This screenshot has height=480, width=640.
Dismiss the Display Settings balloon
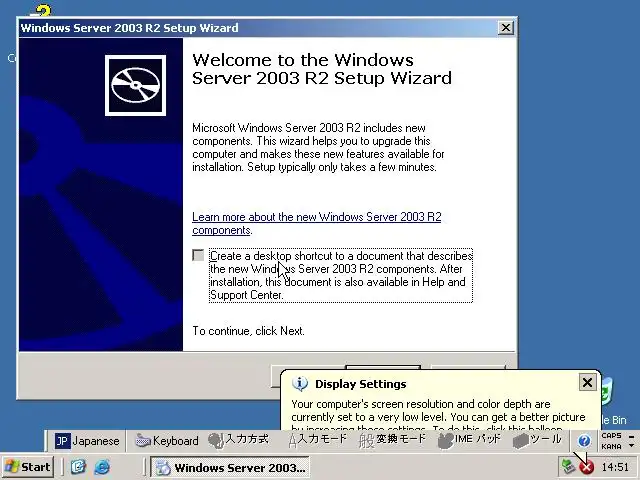tap(587, 382)
